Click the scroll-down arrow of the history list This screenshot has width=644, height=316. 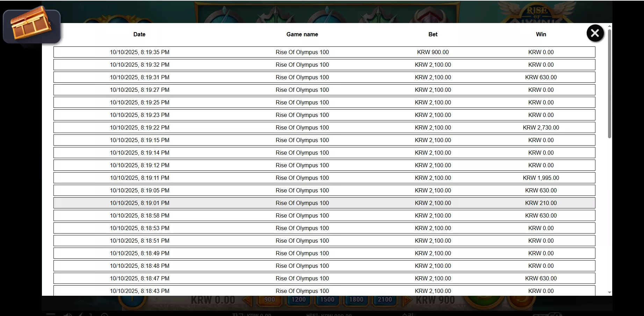pyautogui.click(x=610, y=293)
